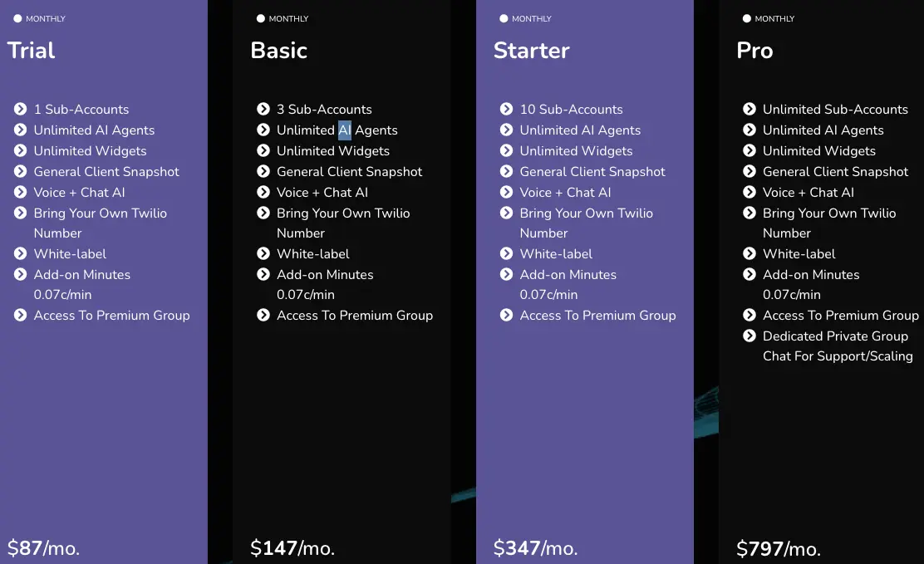Click the highlighted AI word in Basic
The width and height of the screenshot is (924, 564).
pyautogui.click(x=345, y=130)
